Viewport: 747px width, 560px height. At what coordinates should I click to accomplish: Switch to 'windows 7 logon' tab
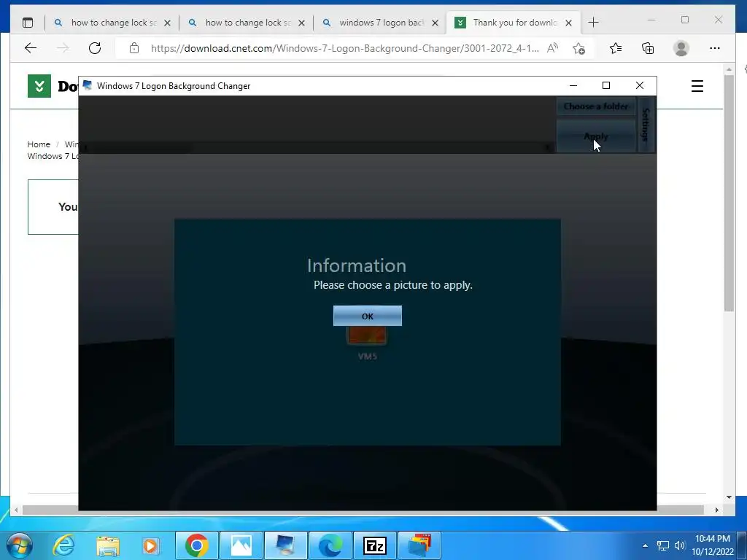pyautogui.click(x=382, y=23)
